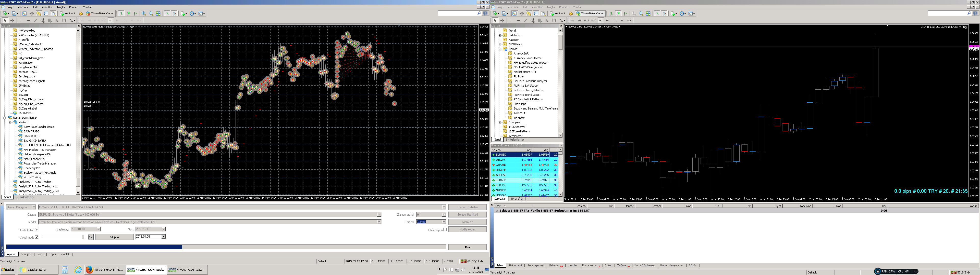Zoom in on the left chart
Image resolution: width=980 pixels, height=275 pixels.
point(144,14)
